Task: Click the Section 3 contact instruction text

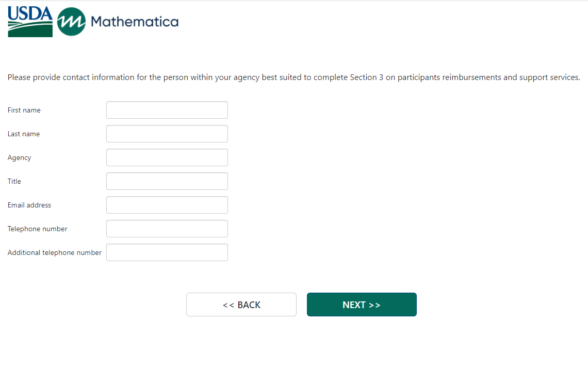Action: [293, 77]
